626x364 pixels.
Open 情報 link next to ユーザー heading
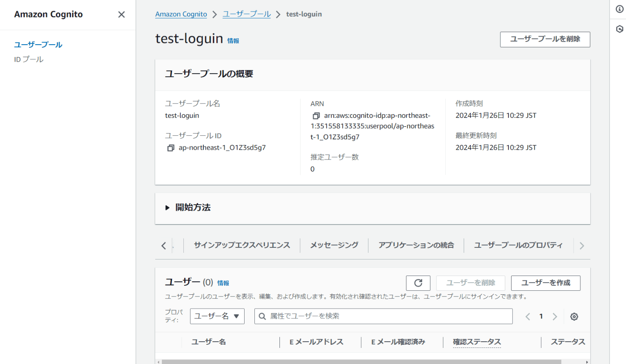[223, 283]
